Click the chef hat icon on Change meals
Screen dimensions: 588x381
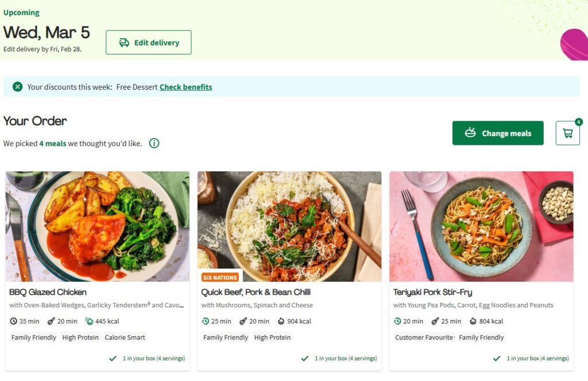pyautogui.click(x=471, y=133)
